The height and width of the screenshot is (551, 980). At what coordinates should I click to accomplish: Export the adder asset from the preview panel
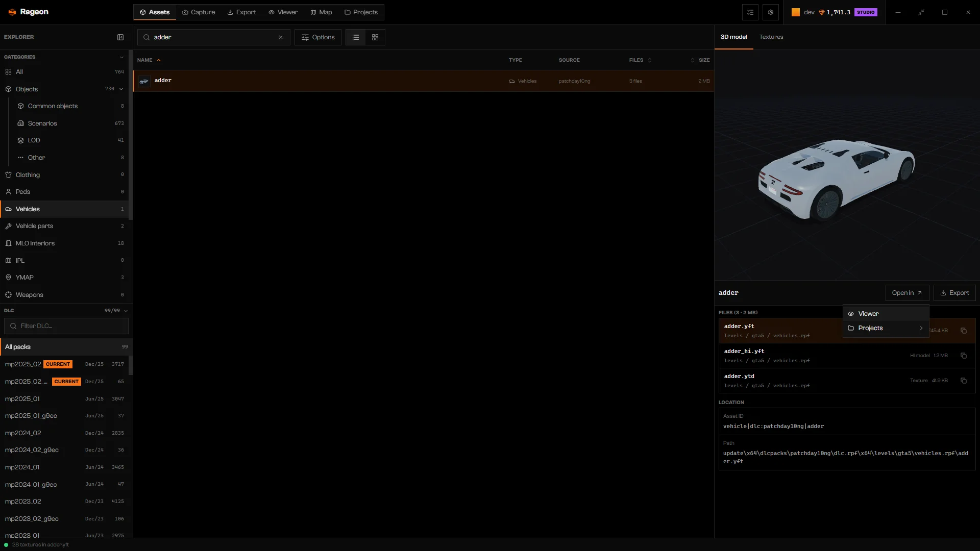pyautogui.click(x=954, y=293)
